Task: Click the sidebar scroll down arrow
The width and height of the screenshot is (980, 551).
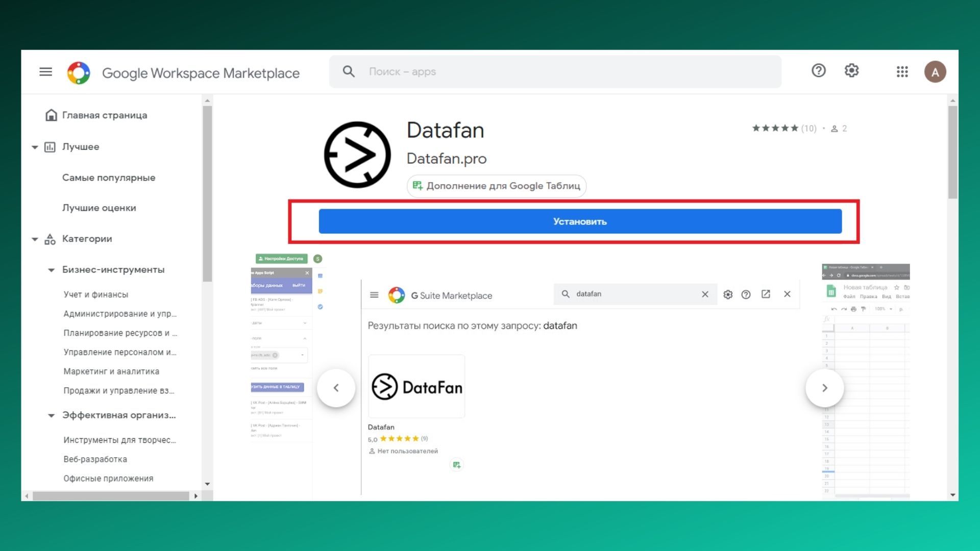Action: [207, 484]
